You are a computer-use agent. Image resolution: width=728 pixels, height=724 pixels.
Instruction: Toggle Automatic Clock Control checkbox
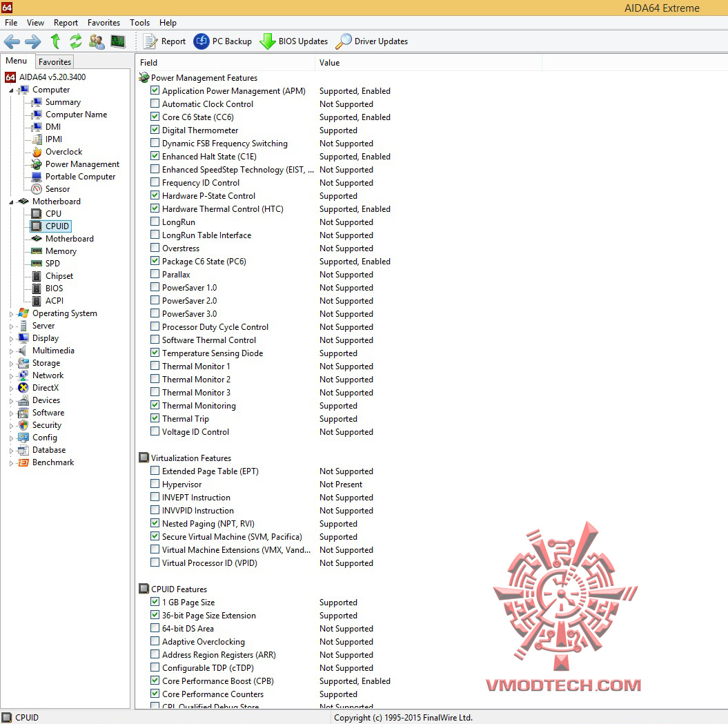click(x=155, y=104)
